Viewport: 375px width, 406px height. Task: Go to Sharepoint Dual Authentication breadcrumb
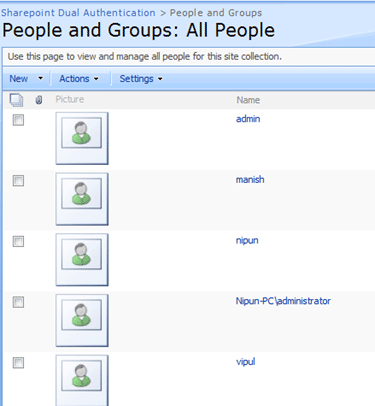[78, 13]
